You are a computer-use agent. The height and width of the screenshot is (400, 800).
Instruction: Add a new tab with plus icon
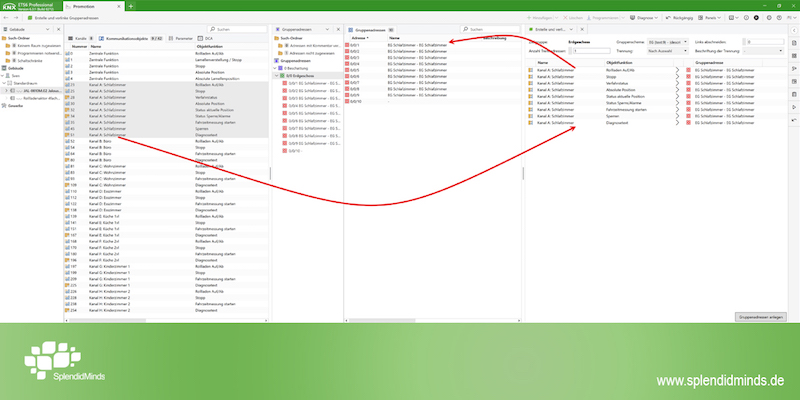click(x=131, y=6)
